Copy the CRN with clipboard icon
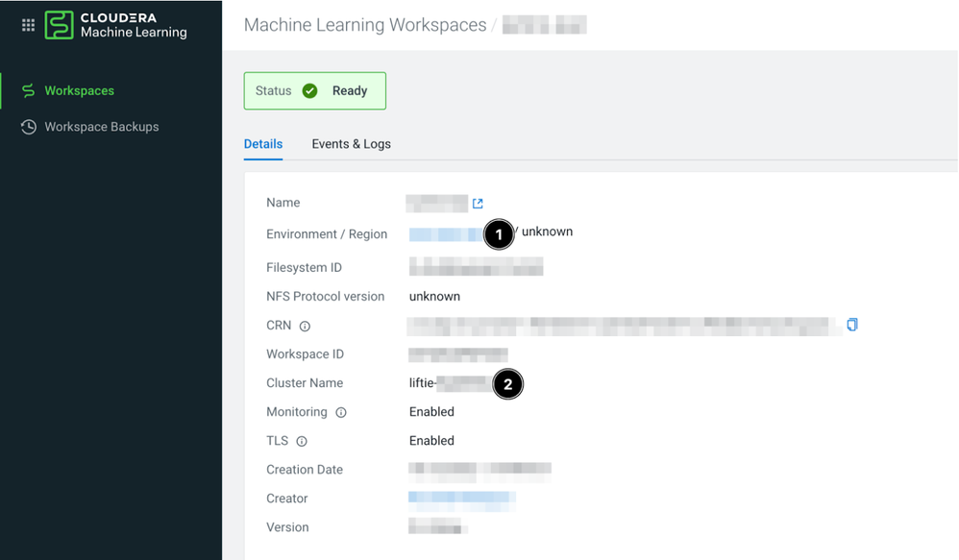Viewport: 959px width, 560px height. [x=852, y=325]
